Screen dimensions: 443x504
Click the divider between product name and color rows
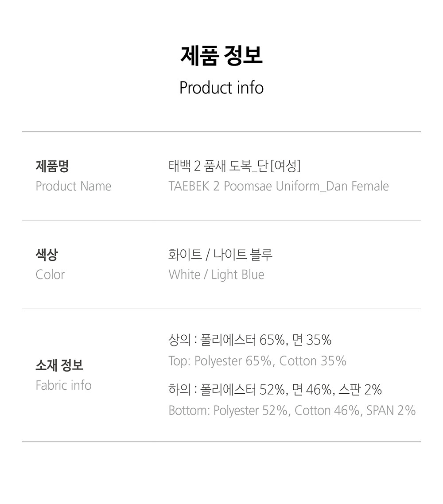221,220
